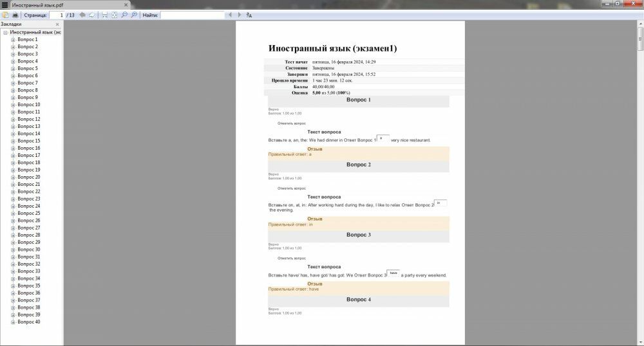This screenshot has height=346, width=644.
Task: Click the Страница page number field
Action: tap(57, 15)
